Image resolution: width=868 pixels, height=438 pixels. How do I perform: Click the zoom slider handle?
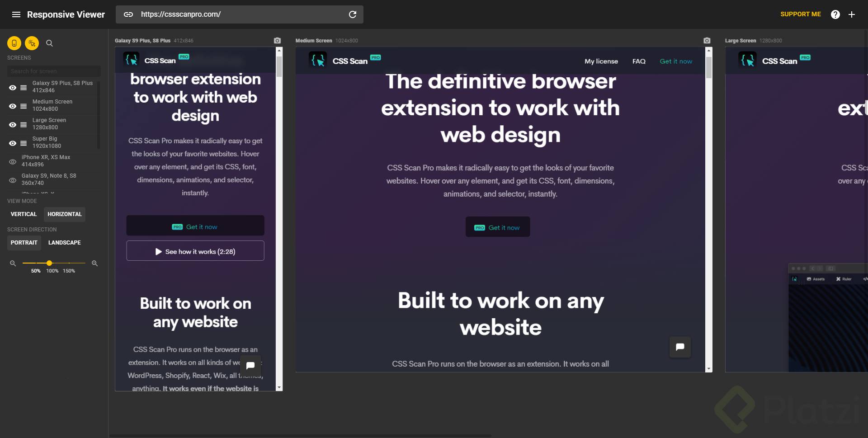click(49, 263)
